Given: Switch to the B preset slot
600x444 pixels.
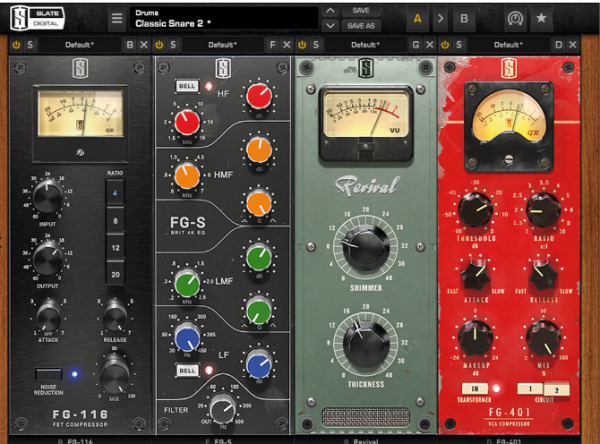Looking at the screenshot, I should [463, 18].
